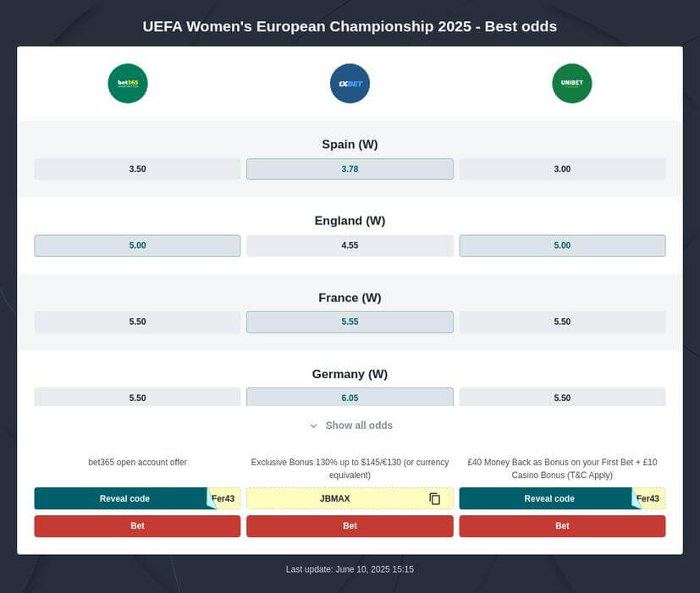Click the France (W) heading
The height and width of the screenshot is (593, 700).
350,298
